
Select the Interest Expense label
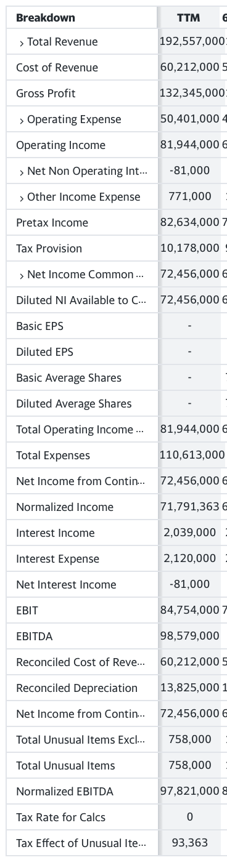(57, 559)
